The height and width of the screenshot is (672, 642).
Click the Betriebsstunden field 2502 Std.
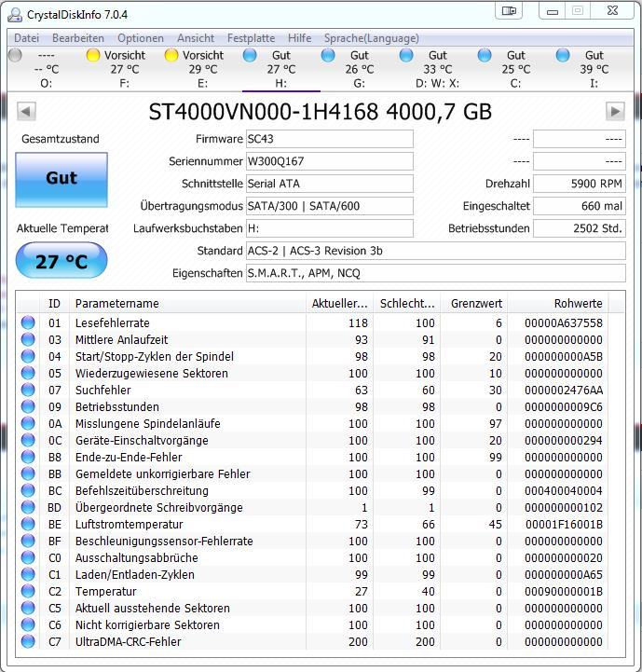(580, 228)
